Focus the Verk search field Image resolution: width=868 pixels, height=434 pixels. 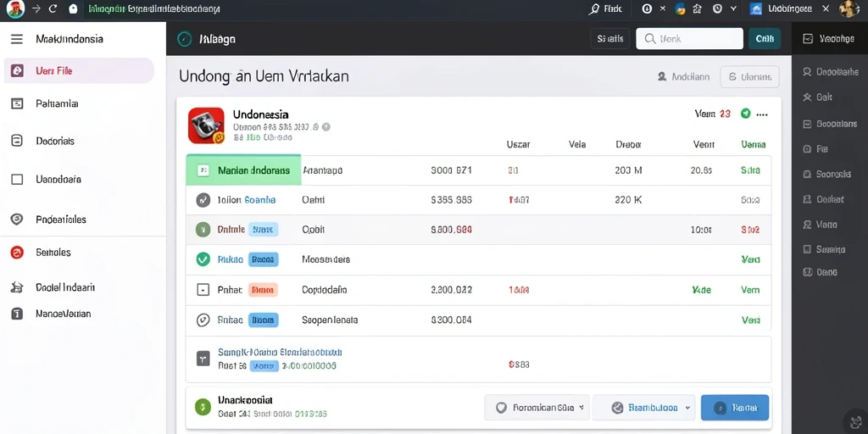coord(689,39)
